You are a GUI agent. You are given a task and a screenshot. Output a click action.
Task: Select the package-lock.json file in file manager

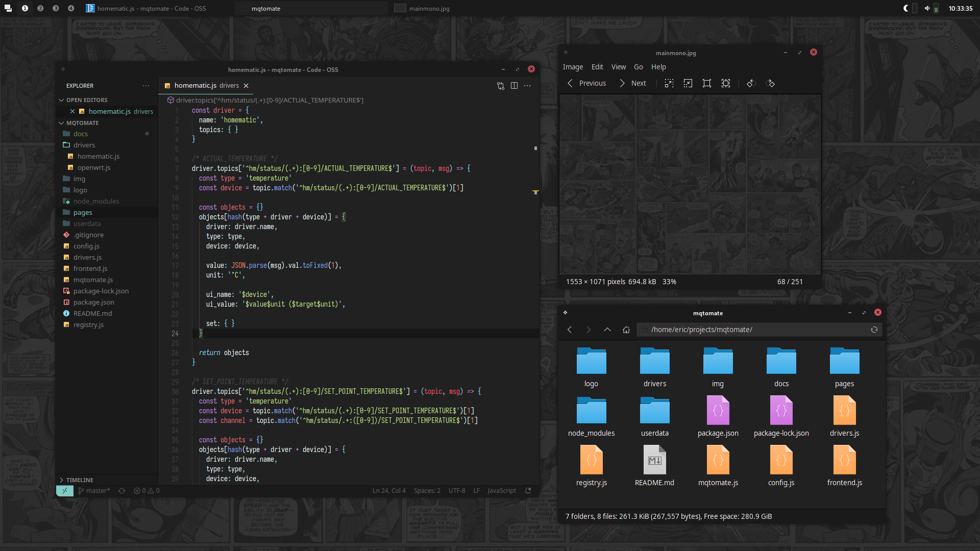pos(781,416)
